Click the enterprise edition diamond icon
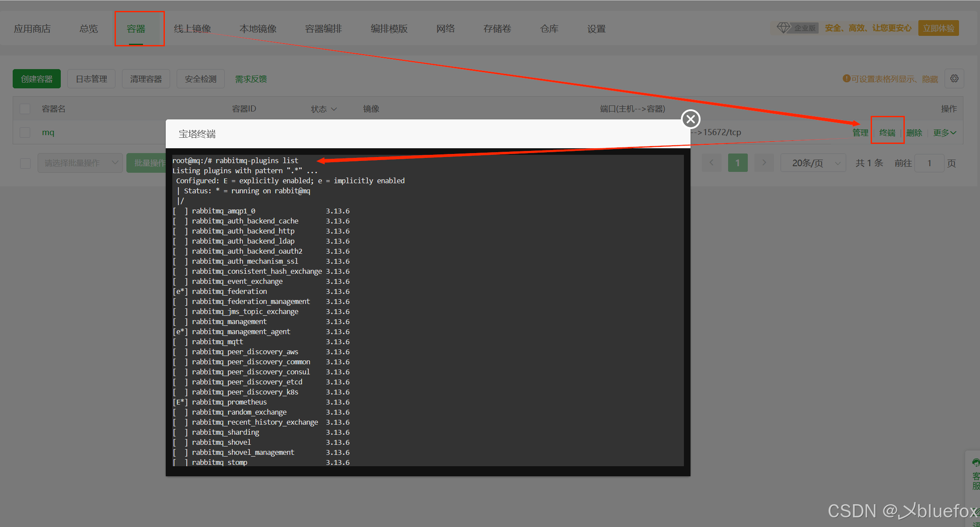 click(x=783, y=28)
